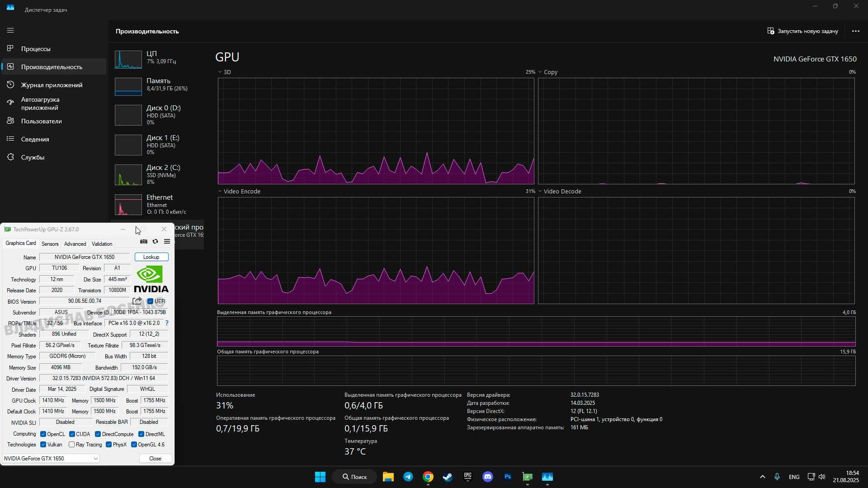This screenshot has height=488, width=868.
Task: Select Диск 2 (C:) SSD entry
Action: pyautogui.click(x=157, y=174)
